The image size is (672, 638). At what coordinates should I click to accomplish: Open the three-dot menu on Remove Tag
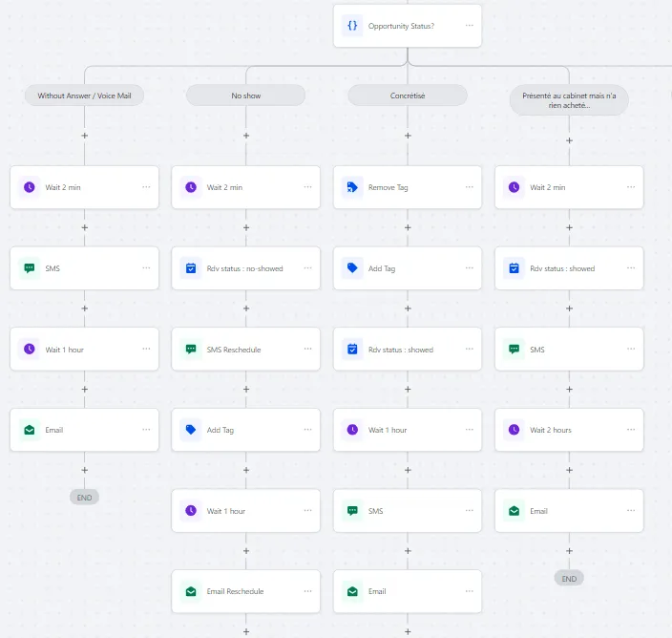(x=470, y=187)
